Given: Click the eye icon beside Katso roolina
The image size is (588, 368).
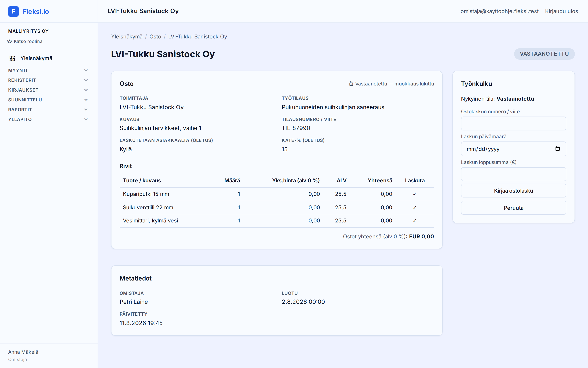Looking at the screenshot, I should [x=9, y=41].
